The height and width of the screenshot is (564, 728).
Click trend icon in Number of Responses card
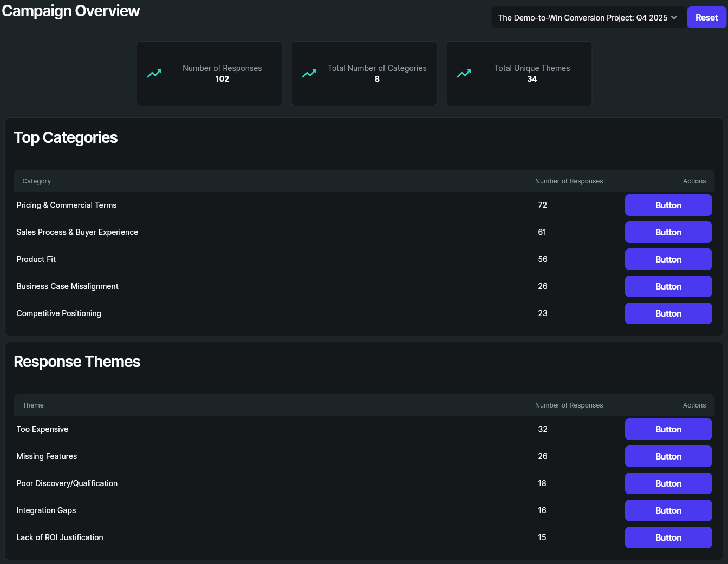[154, 74]
